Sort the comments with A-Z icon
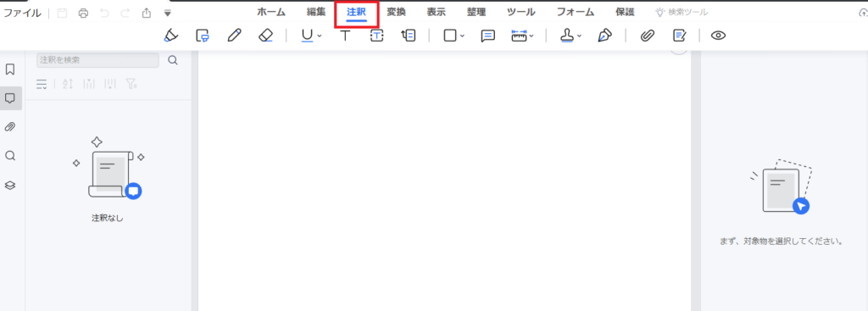The width and height of the screenshot is (868, 311). [x=68, y=84]
